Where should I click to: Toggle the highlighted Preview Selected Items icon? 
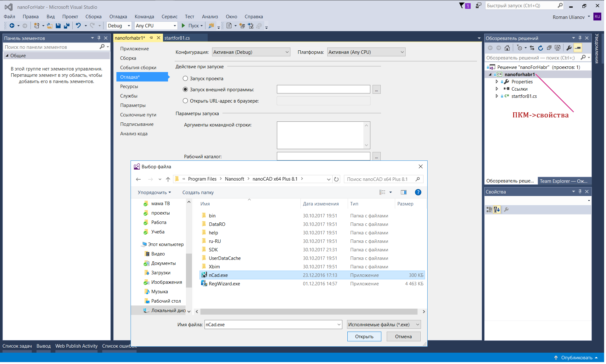pos(578,48)
